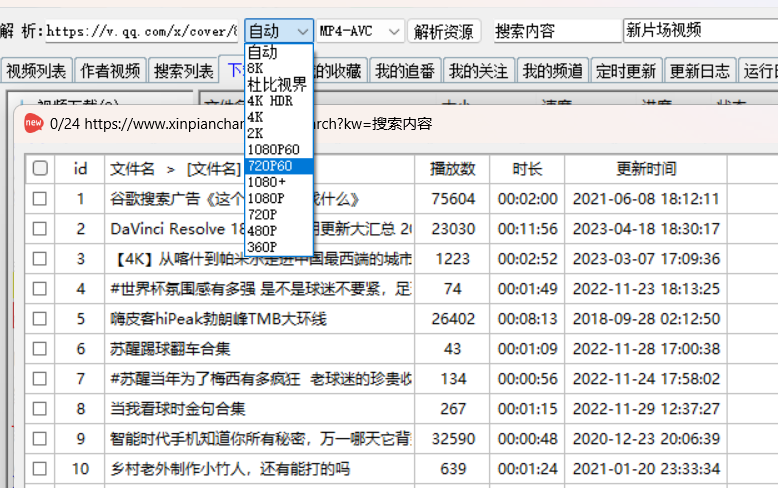Screen dimensions: 778x488
Task: Select 杜比视界 in the quality list
Action: coord(277,85)
